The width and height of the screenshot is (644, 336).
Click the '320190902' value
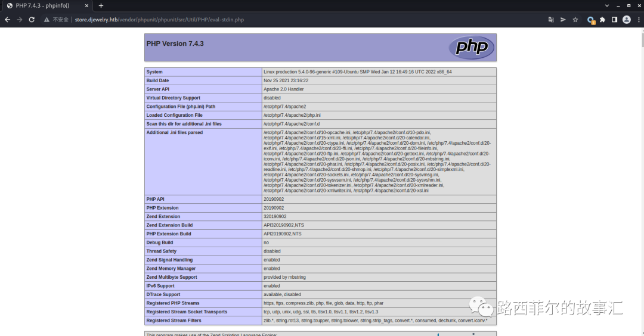[x=275, y=216]
